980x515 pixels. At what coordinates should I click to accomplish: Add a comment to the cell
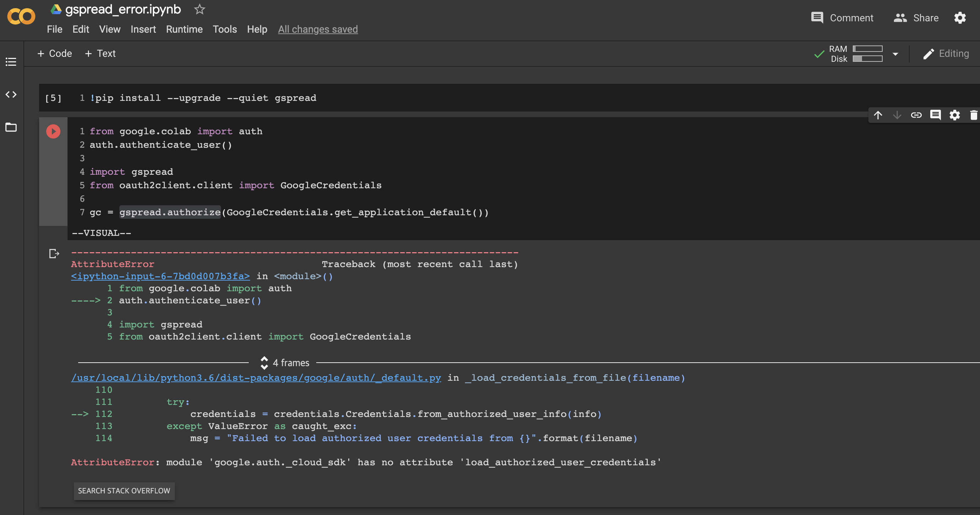click(936, 115)
